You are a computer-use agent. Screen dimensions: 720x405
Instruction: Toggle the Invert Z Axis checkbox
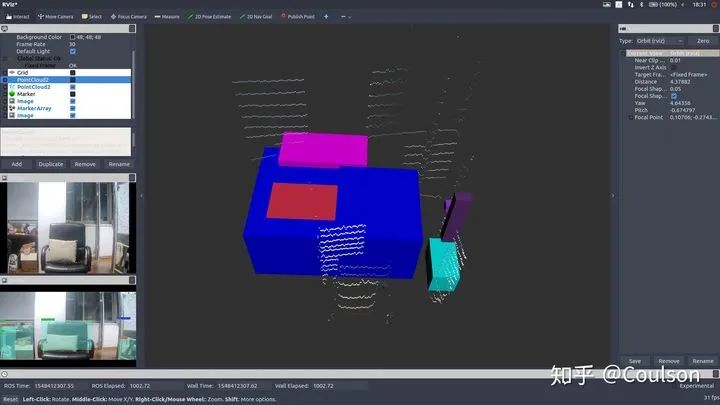(674, 68)
